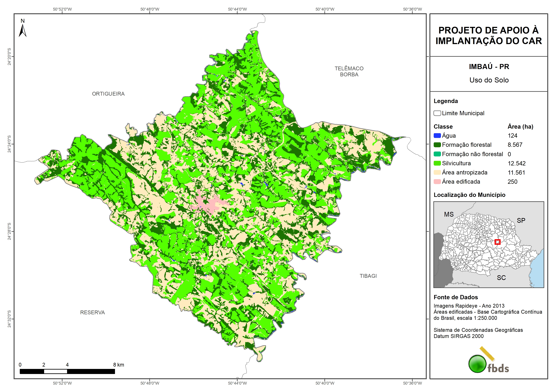Click the pink Área edificada swatch
This screenshot has width=555, height=392.
[437, 182]
